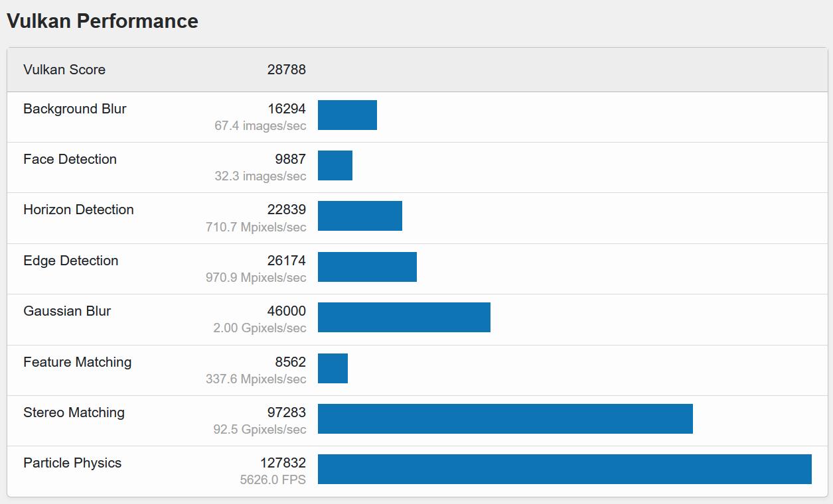Screen dimensions: 833x504
Task: Select the Particle Physics score 127832
Action: 283,463
